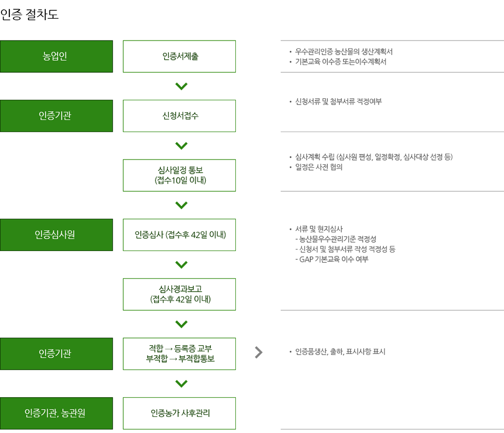This screenshot has height=433, width=504.
Task: Click the 인증 절차도 heading
Action: coord(30,15)
